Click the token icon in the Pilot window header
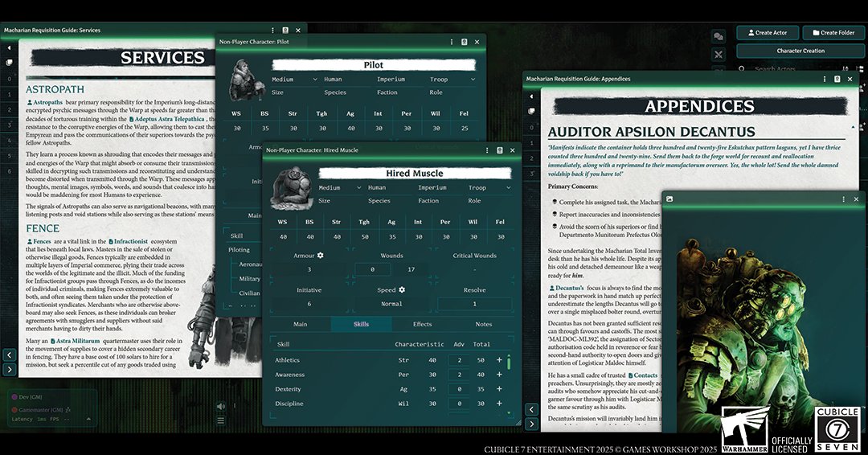 pyautogui.click(x=464, y=42)
